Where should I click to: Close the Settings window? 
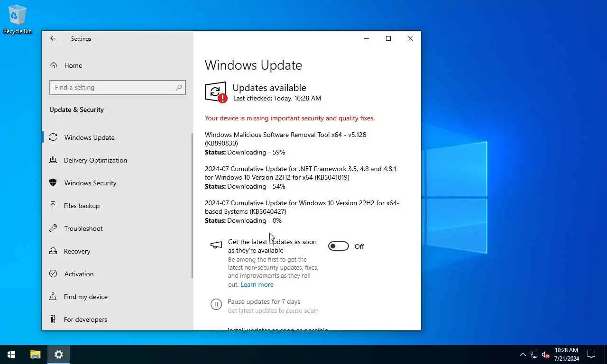click(x=410, y=39)
